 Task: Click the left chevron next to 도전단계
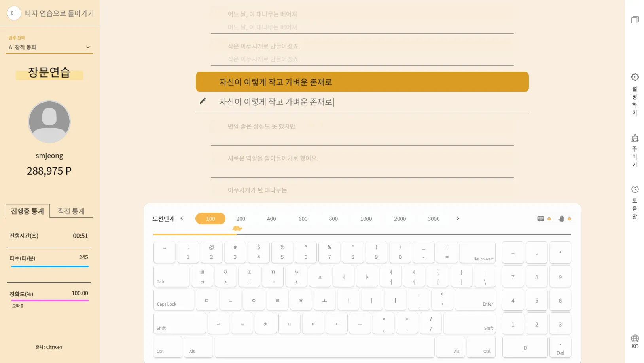click(x=182, y=219)
